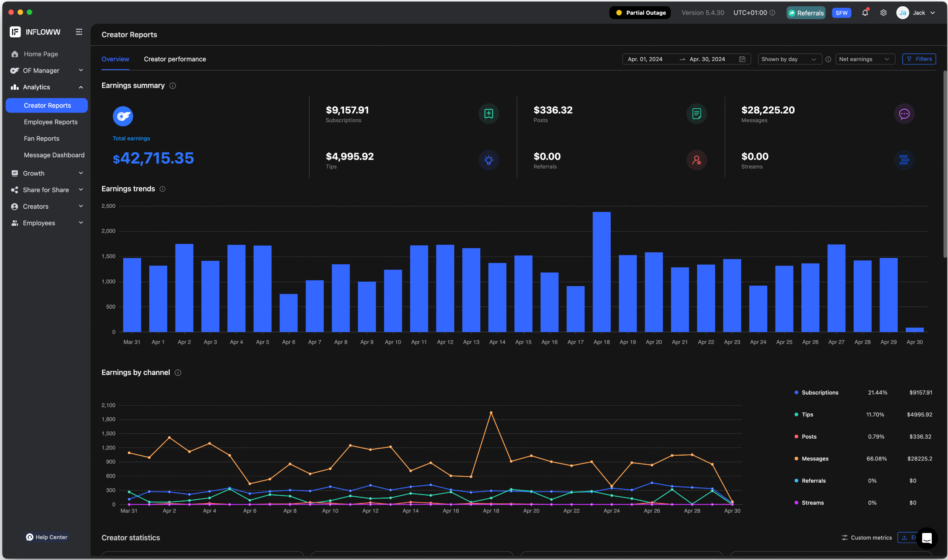Click the Apr 18 bar in Earnings trends
Viewport: 948px width, 560px height.
point(601,272)
